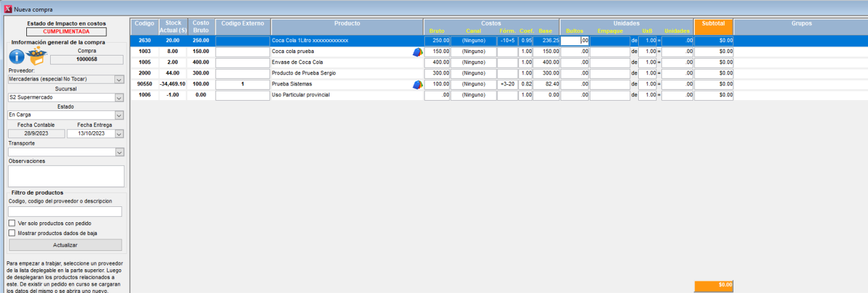
Task: Click variants icon on Coca cola prueba row
Action: [x=417, y=52]
